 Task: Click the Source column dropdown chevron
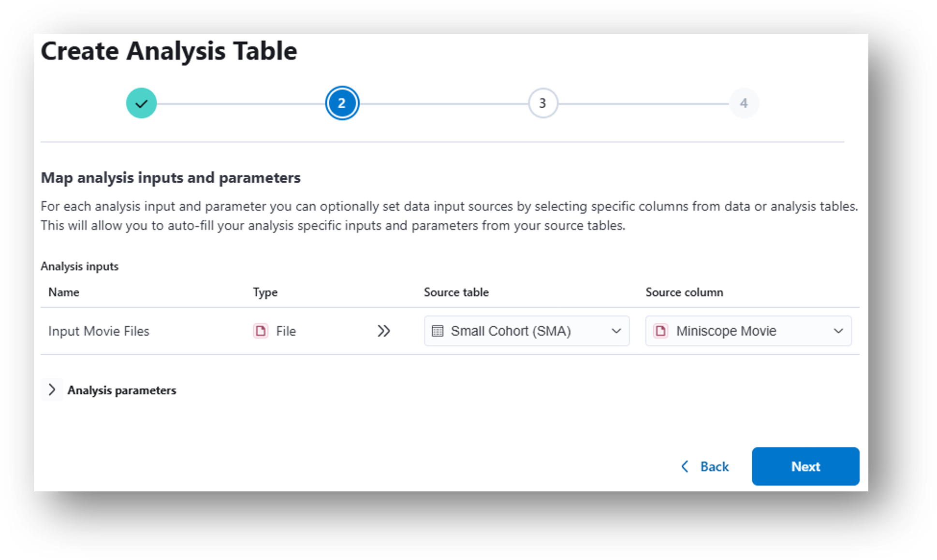click(838, 331)
